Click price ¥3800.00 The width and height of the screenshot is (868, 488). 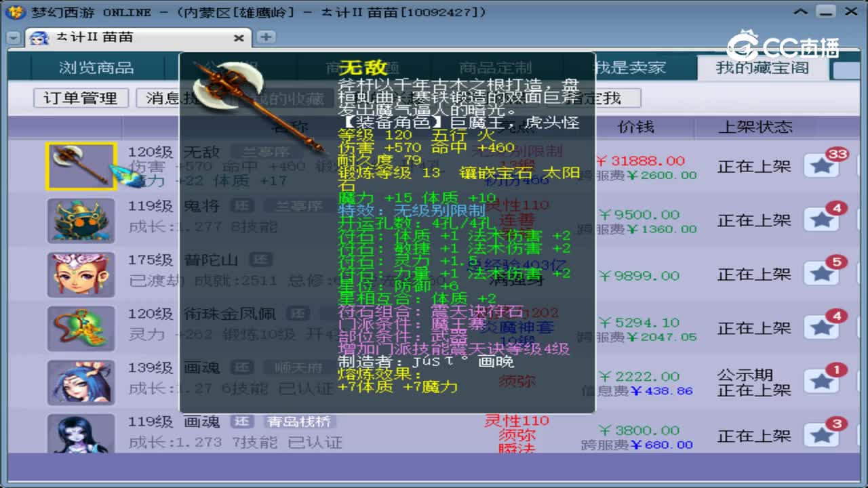coord(639,430)
